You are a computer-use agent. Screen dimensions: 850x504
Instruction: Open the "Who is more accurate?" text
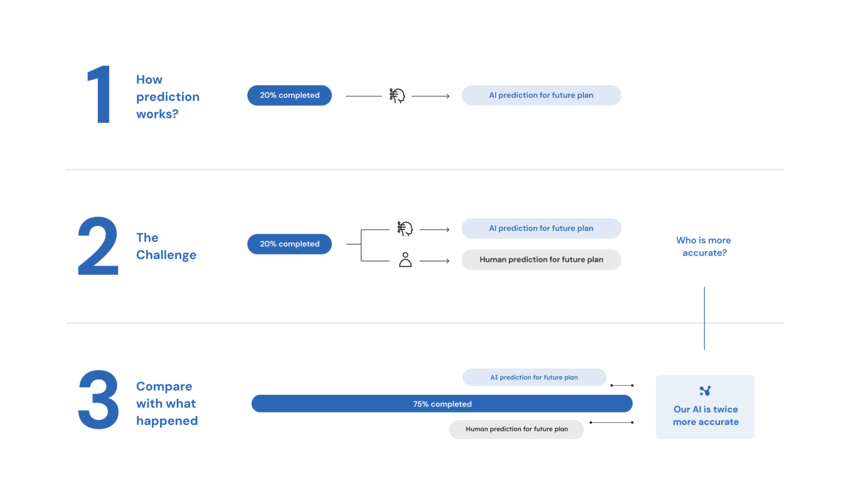click(x=704, y=247)
